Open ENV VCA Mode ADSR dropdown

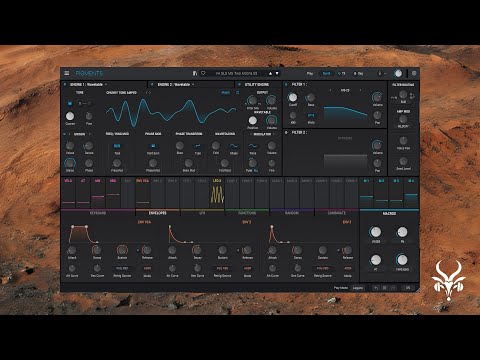(x=147, y=268)
